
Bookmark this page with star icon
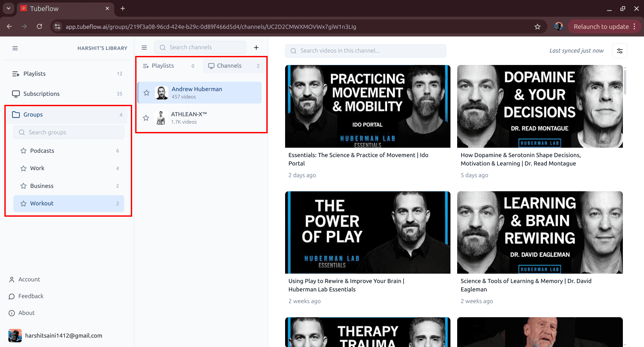click(537, 27)
